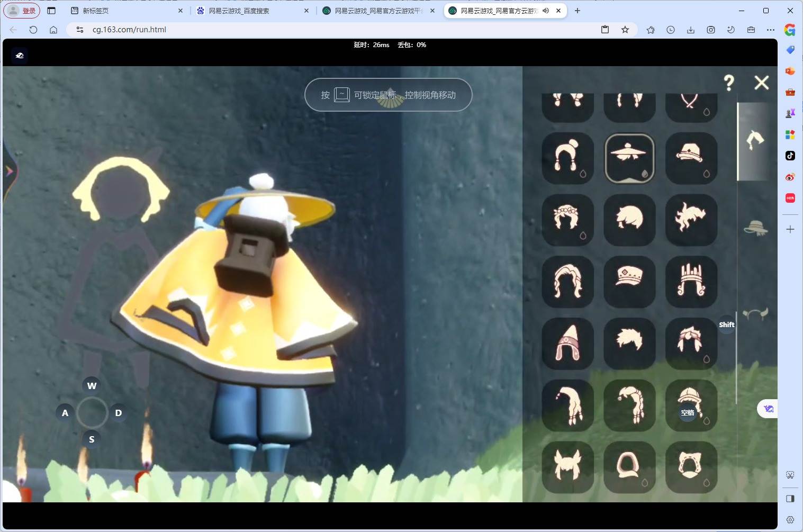Pick the cat-ear stitched hood
Screen dimensions: 803x532
click(x=691, y=467)
